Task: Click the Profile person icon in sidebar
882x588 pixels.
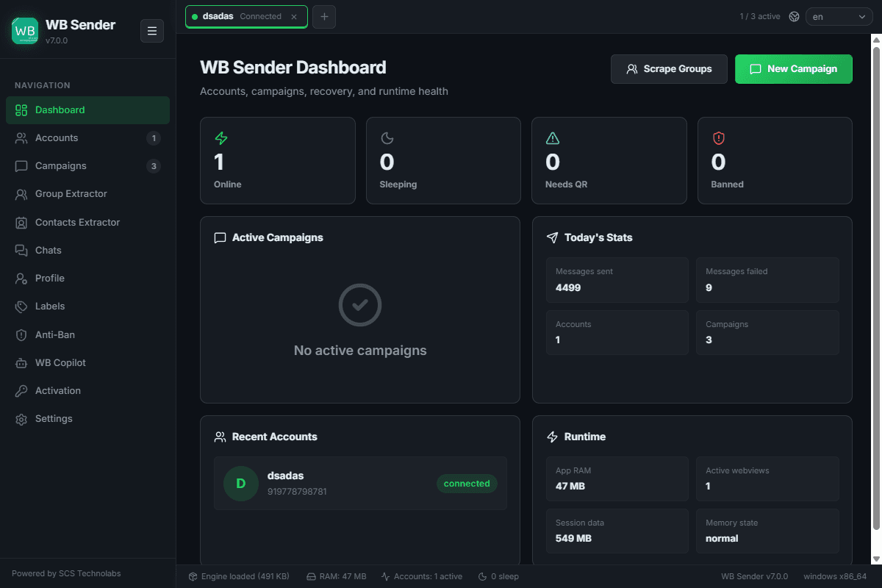Action: 21,279
